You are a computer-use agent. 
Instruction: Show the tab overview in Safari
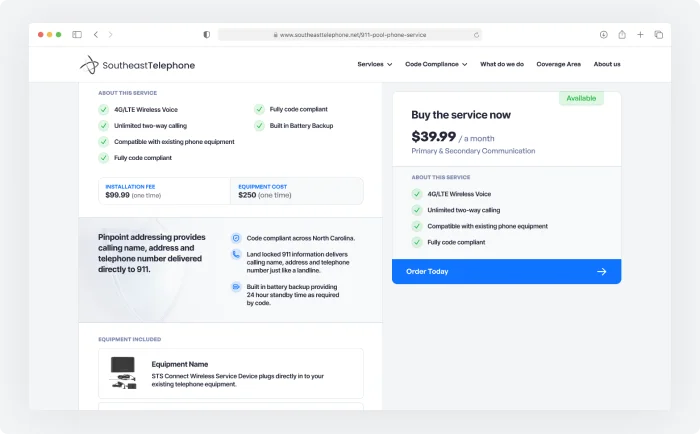[658, 34]
